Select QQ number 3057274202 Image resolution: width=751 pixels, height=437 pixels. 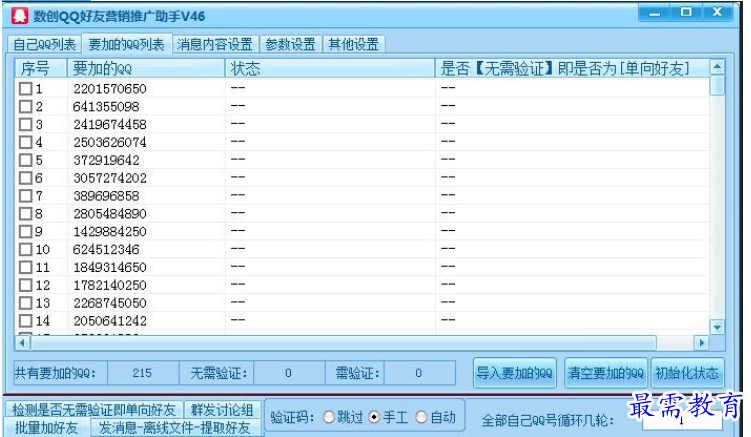(110, 178)
